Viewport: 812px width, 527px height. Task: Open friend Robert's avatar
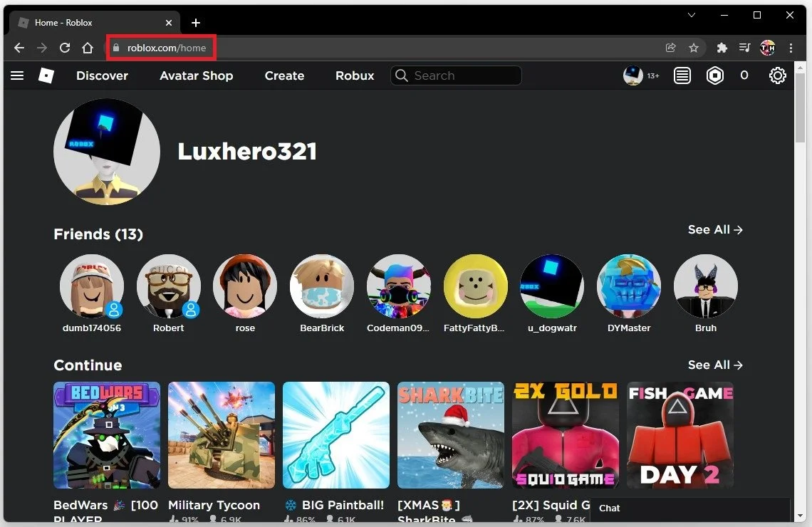coord(168,286)
